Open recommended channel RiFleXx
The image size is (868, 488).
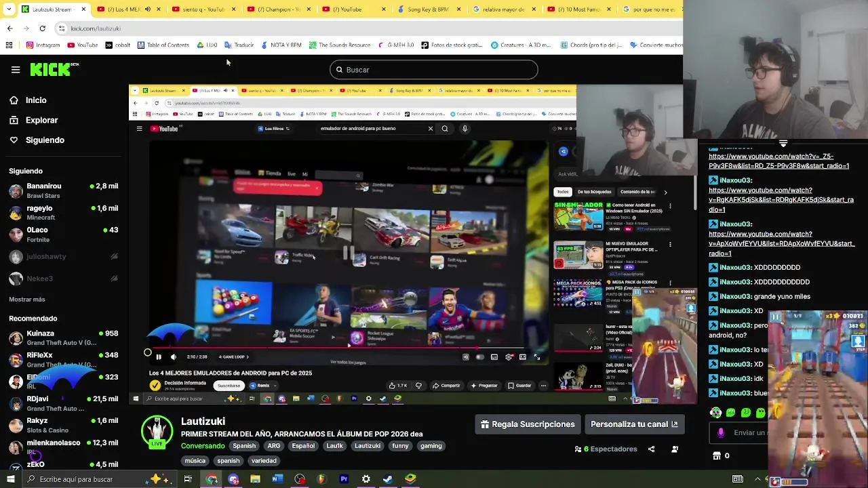tap(64, 359)
